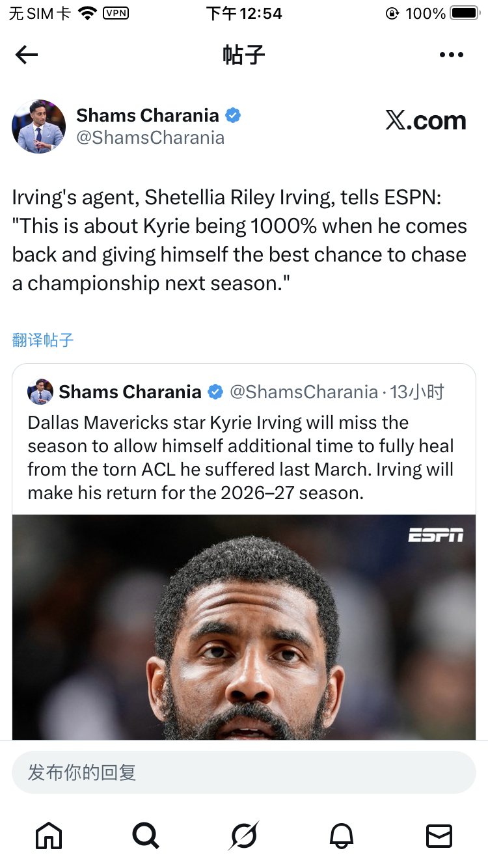Open the Messages envelope icon
Screen dimensions: 488x868
(439, 836)
